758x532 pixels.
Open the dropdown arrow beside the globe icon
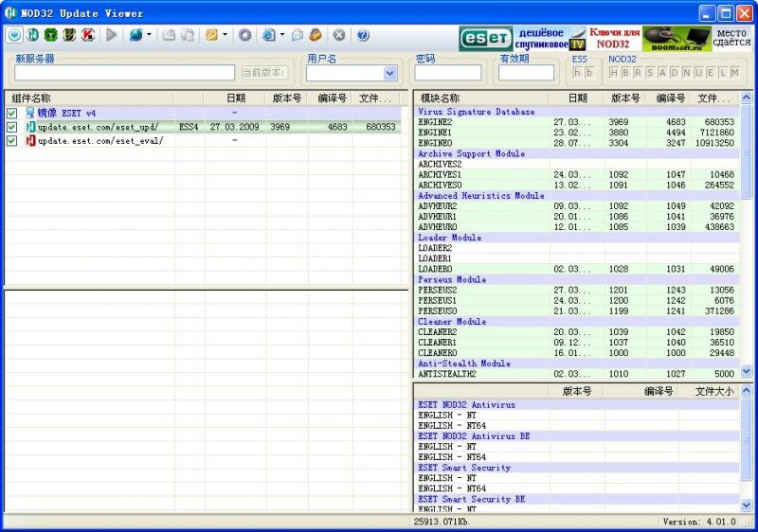coord(149,35)
